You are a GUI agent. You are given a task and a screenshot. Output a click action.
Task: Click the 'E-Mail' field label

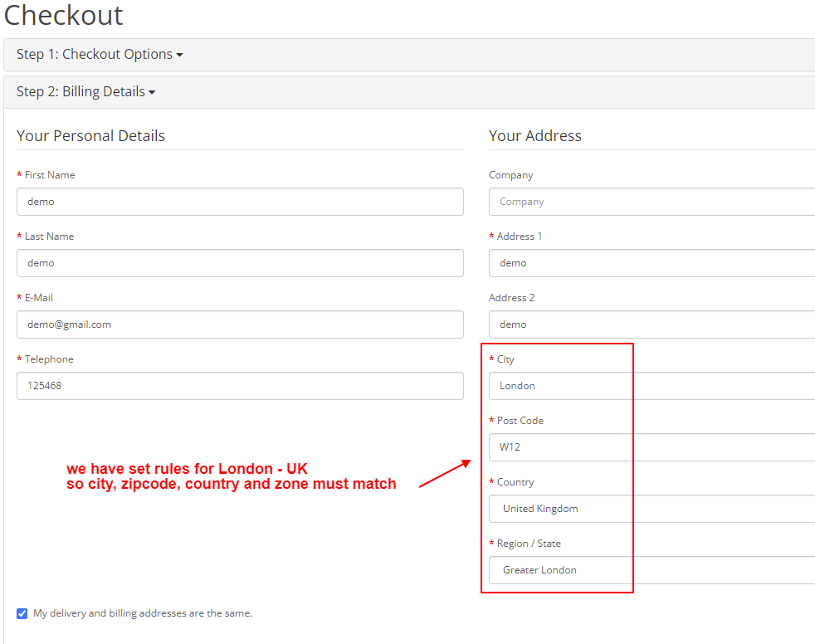[x=39, y=298]
